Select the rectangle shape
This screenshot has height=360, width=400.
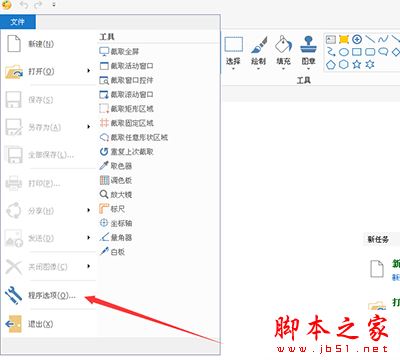(357, 52)
